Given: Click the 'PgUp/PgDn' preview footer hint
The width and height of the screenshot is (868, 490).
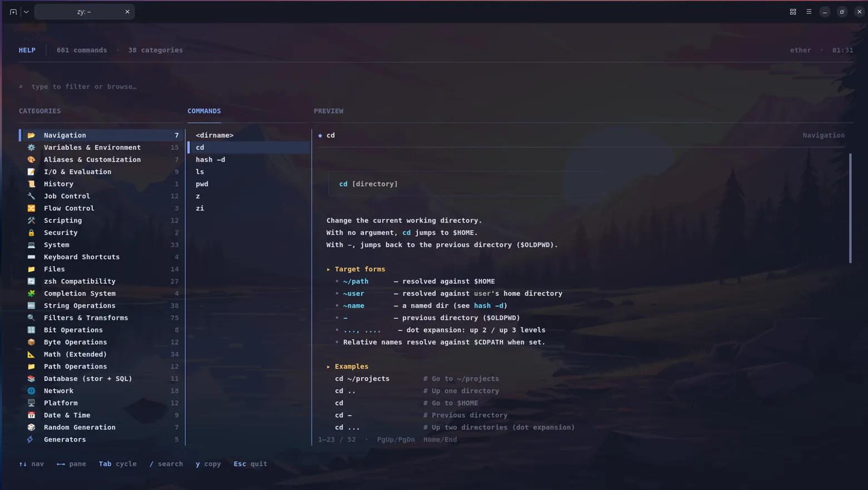Looking at the screenshot, I should pos(396,440).
